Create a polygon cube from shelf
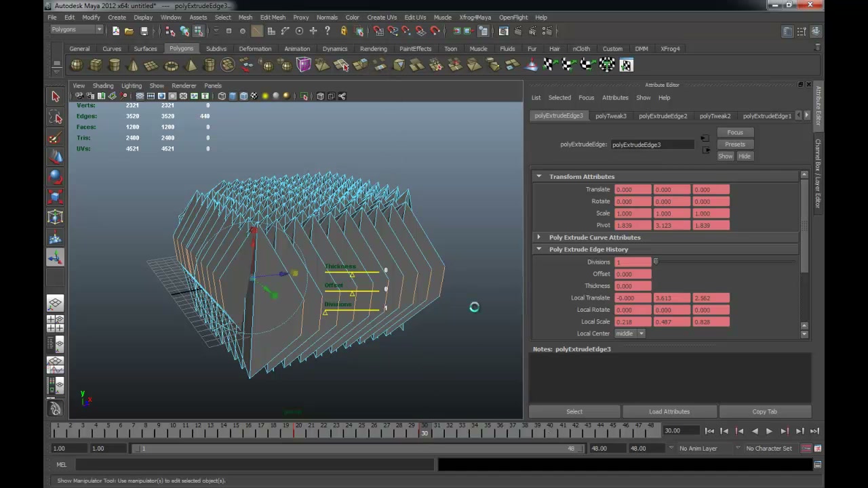Image resolution: width=868 pixels, height=488 pixels. tap(96, 65)
